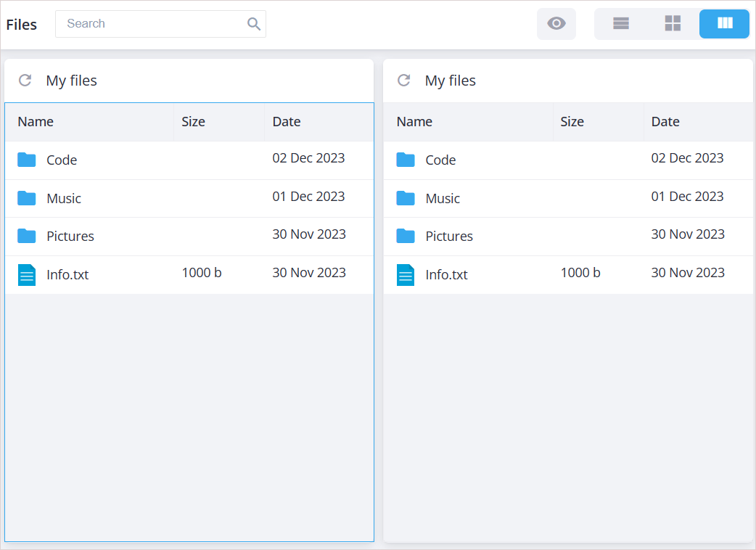Click Pictures folder icon in right panel
Screen dimensions: 756x550
[x=406, y=236]
